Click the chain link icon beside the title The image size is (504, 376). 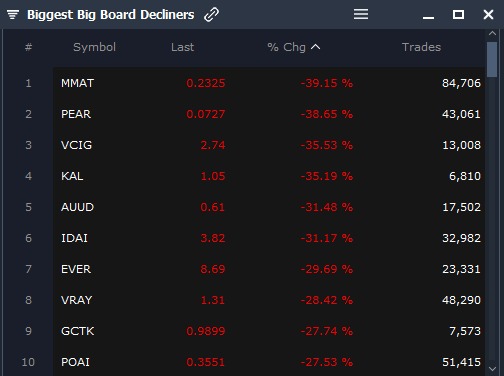coord(211,15)
